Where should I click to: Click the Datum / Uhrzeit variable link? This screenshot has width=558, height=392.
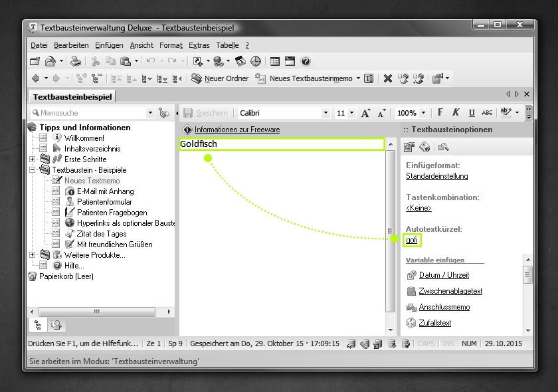tap(444, 275)
